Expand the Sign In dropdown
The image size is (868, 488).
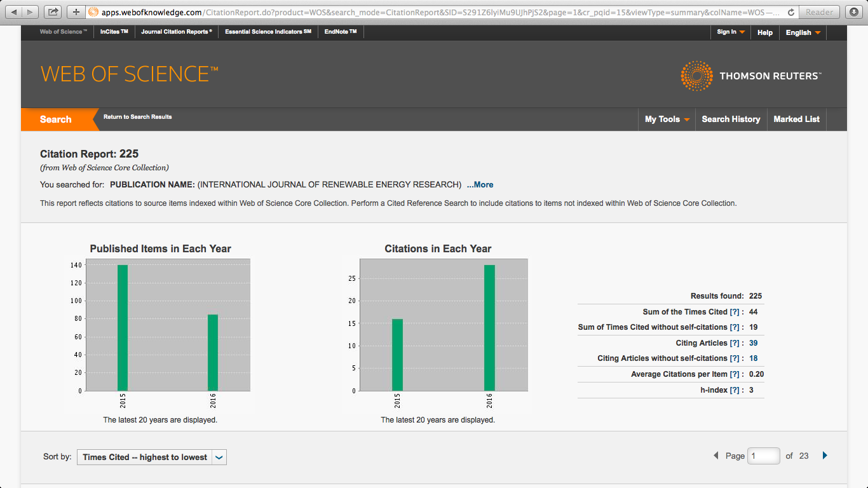point(731,32)
